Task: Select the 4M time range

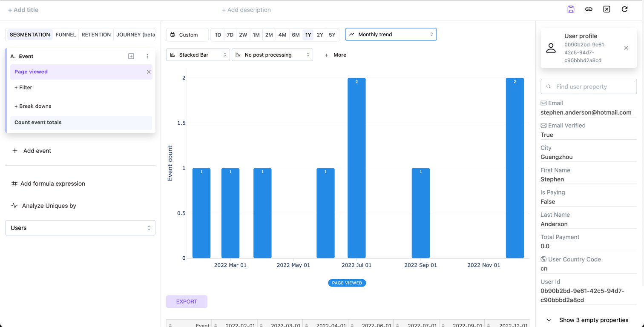Action: point(282,35)
